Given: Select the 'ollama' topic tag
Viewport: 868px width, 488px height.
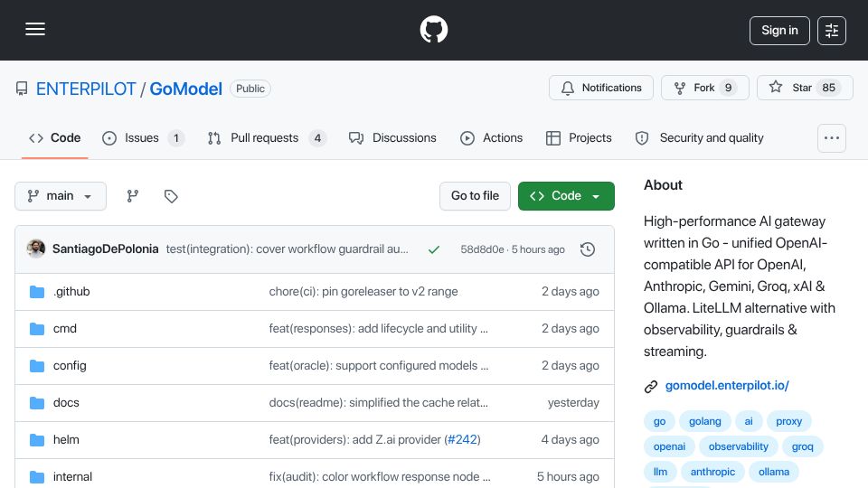Looking at the screenshot, I should coord(774,472).
